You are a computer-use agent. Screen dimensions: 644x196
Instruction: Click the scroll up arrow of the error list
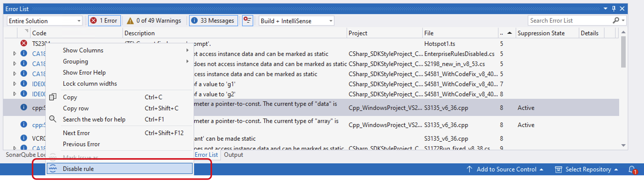pyautogui.click(x=623, y=32)
